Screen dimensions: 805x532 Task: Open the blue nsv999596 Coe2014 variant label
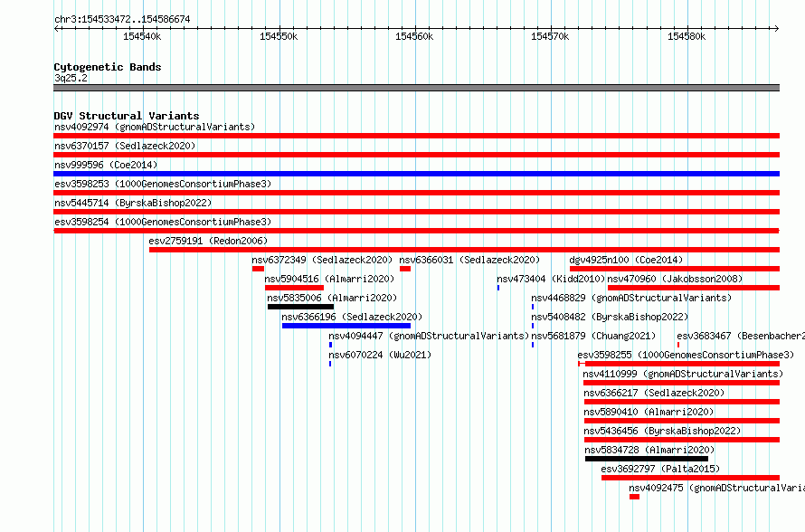106,165
